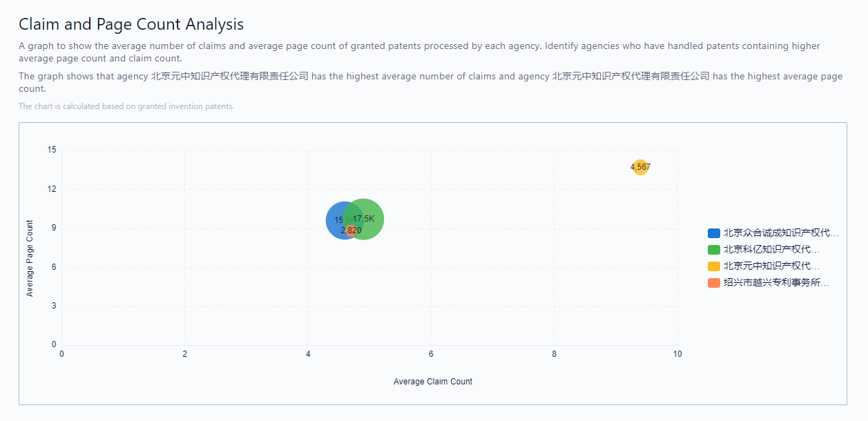Click the Claim and Page Count Analysis title
Screen dimensions: 868x421
point(131,24)
